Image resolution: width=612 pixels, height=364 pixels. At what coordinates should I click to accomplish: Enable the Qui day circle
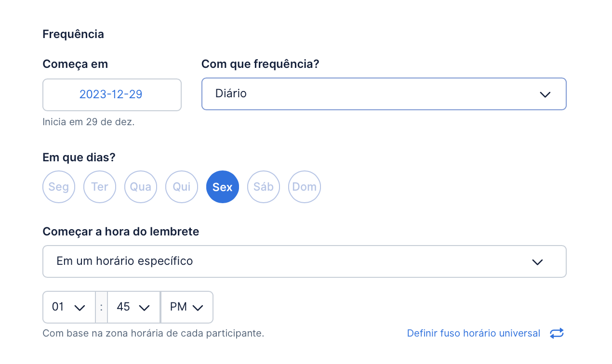182,187
